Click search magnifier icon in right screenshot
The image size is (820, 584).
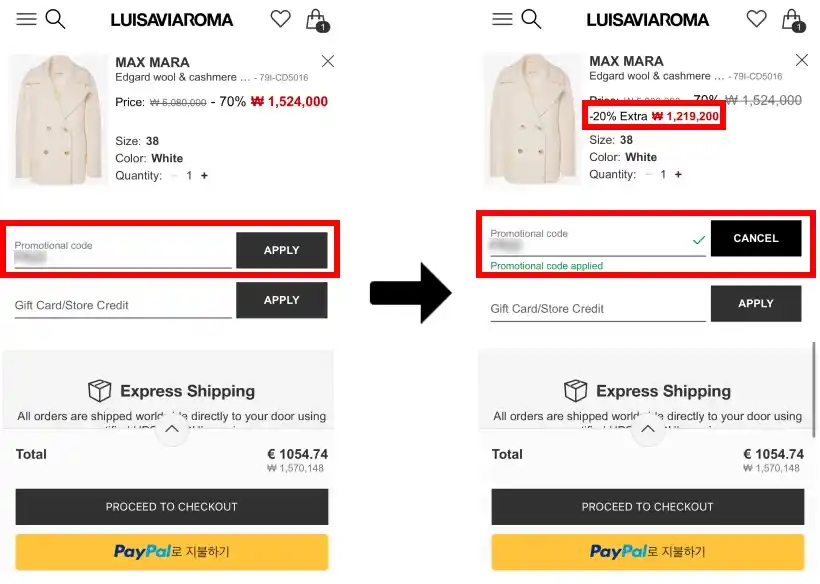pos(531,19)
